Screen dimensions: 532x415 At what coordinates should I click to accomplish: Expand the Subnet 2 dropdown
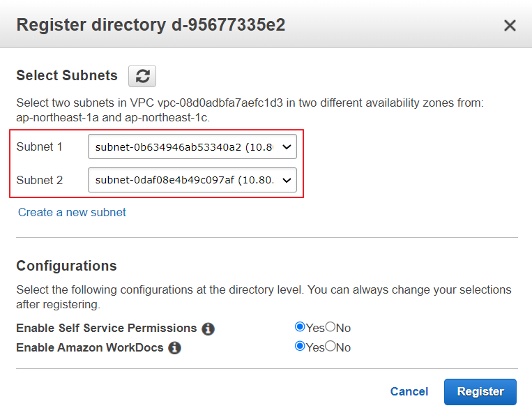[x=192, y=180]
